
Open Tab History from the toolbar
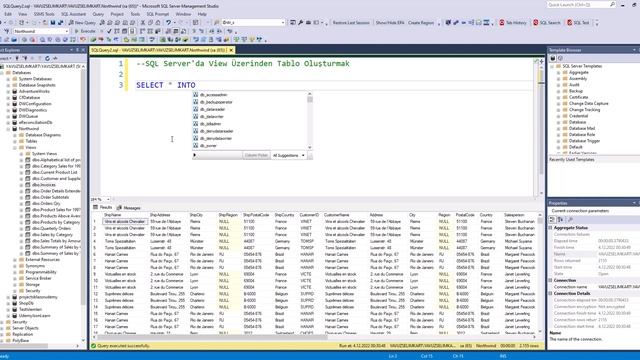513,22
